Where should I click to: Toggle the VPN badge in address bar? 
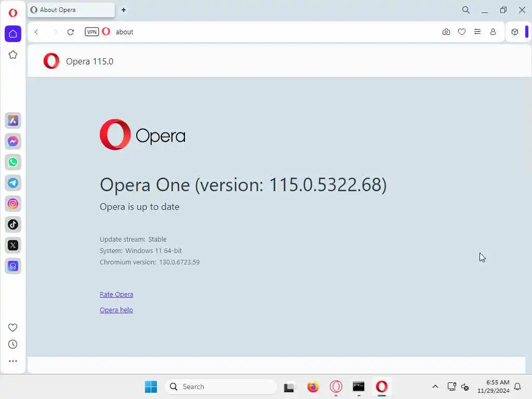[x=91, y=32]
